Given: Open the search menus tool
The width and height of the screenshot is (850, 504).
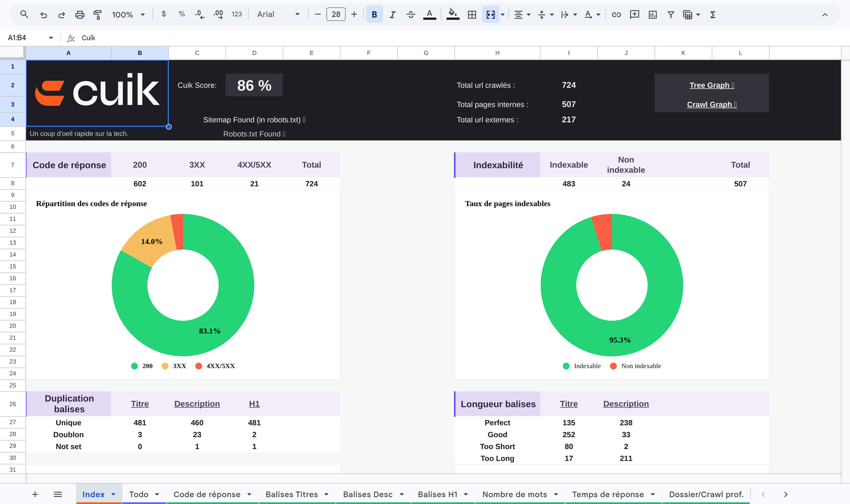Looking at the screenshot, I should (x=24, y=14).
